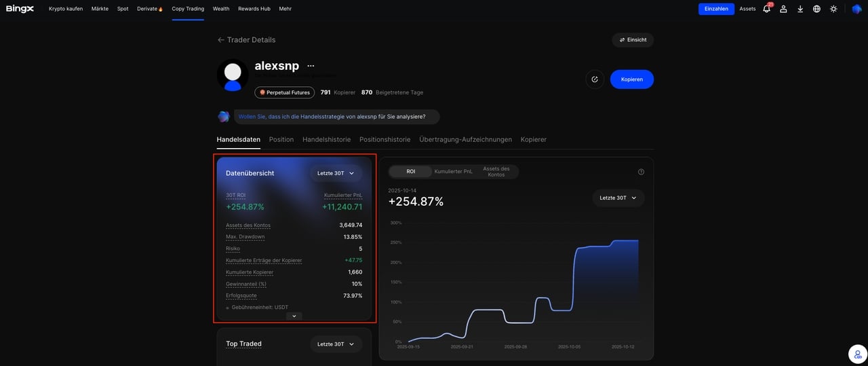The image size is (868, 366).
Task: Open the Copy Trading menu item
Action: pyautogui.click(x=188, y=9)
